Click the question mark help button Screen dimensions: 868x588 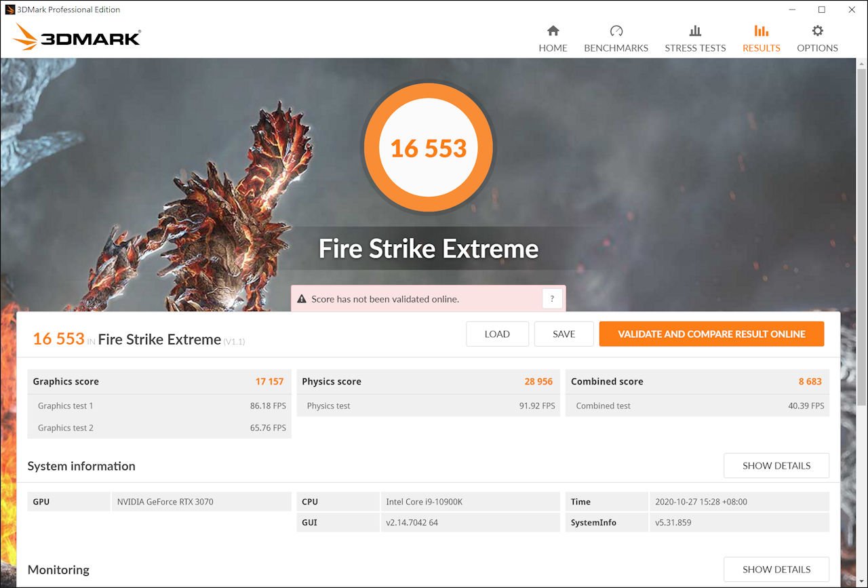point(552,299)
